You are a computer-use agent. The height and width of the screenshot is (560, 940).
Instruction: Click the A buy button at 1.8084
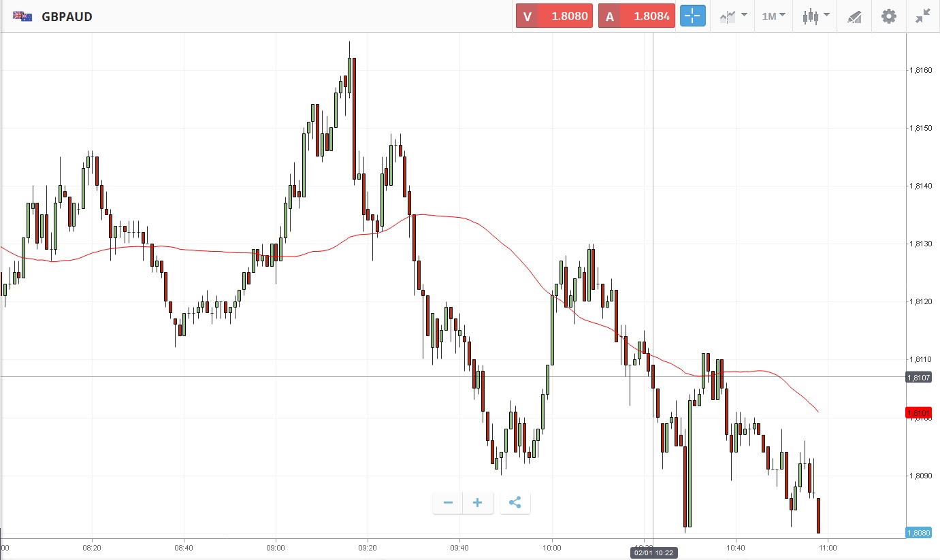click(x=636, y=16)
